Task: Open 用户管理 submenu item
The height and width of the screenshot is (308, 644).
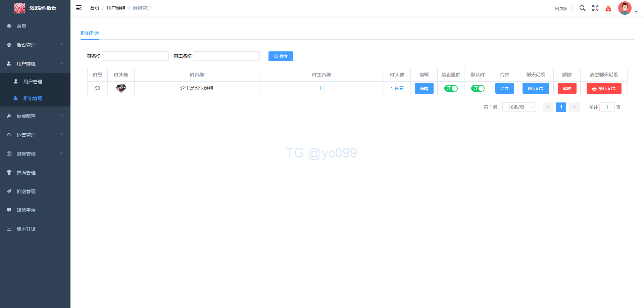Action: [33, 82]
